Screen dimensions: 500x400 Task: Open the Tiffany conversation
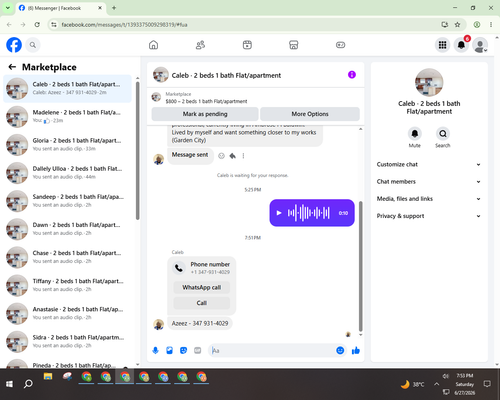(67, 285)
